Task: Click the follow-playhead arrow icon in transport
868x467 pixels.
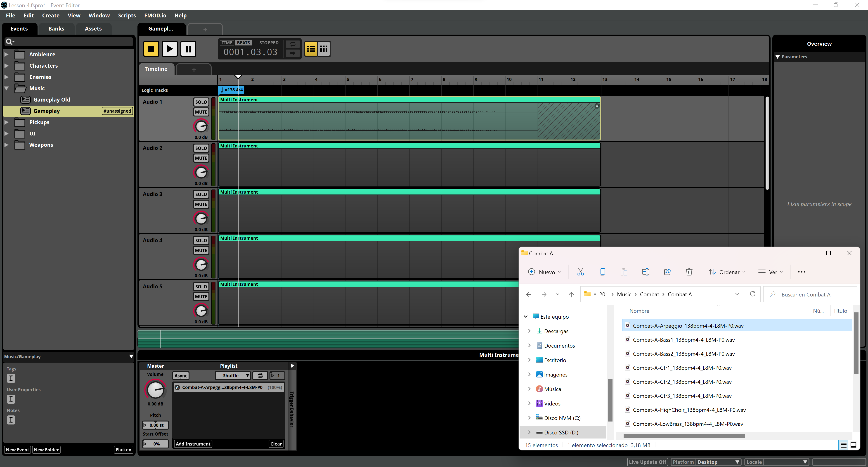Action: point(293,53)
